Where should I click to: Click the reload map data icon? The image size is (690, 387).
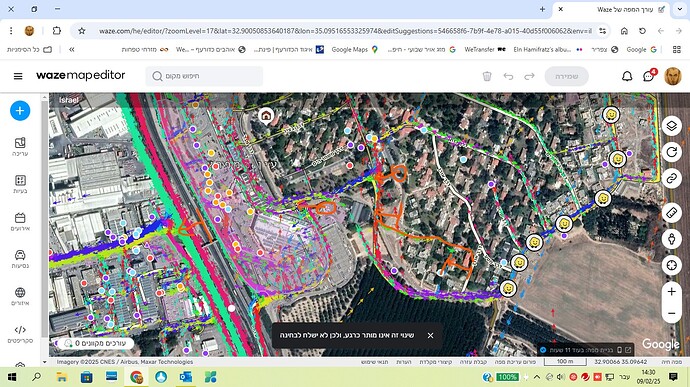tap(672, 152)
